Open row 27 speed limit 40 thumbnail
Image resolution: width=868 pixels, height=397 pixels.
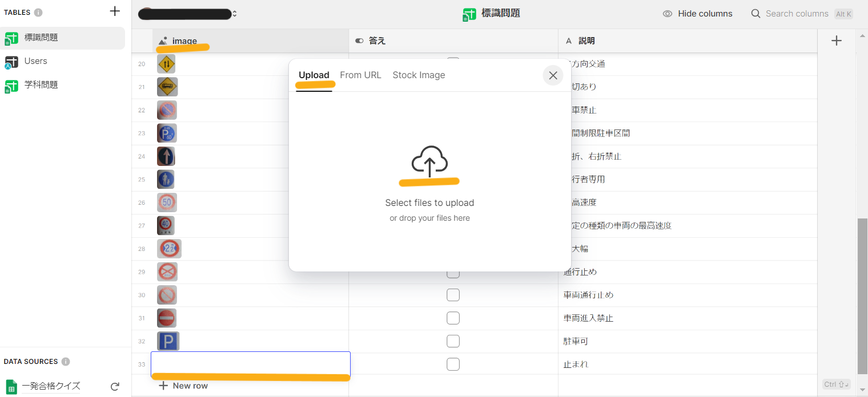[166, 225]
